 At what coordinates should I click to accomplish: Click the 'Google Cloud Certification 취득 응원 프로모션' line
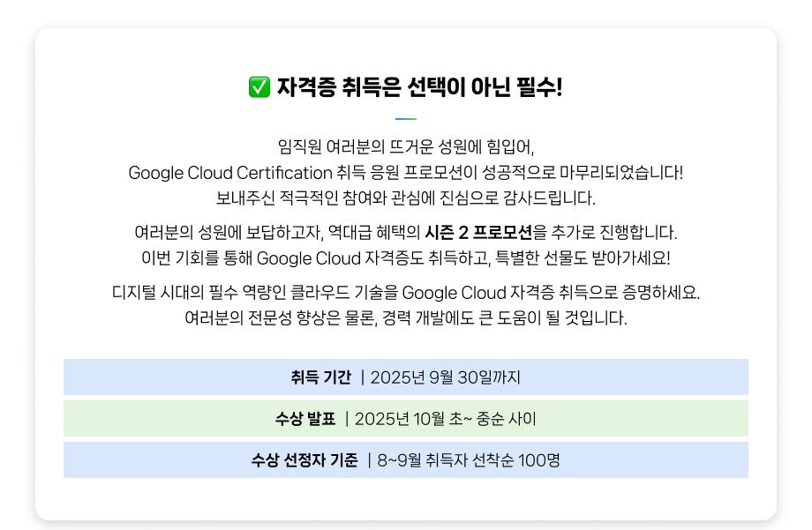pyautogui.click(x=406, y=172)
